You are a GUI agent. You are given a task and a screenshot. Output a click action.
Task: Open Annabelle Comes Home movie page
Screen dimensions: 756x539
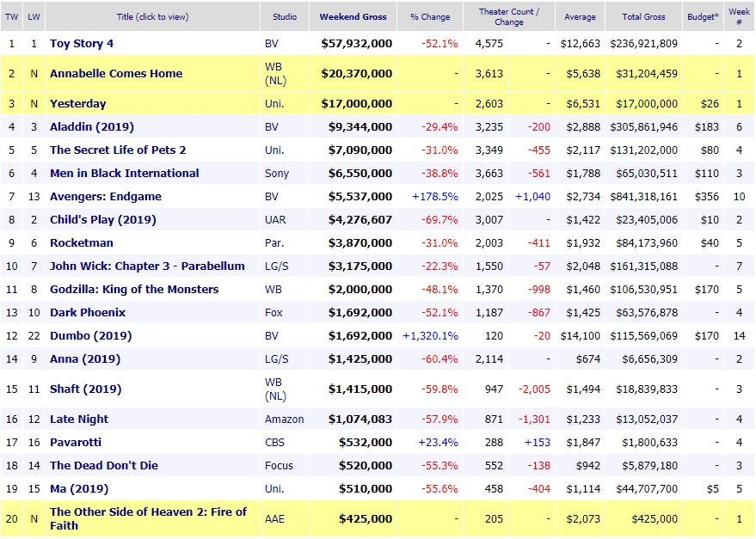(116, 73)
